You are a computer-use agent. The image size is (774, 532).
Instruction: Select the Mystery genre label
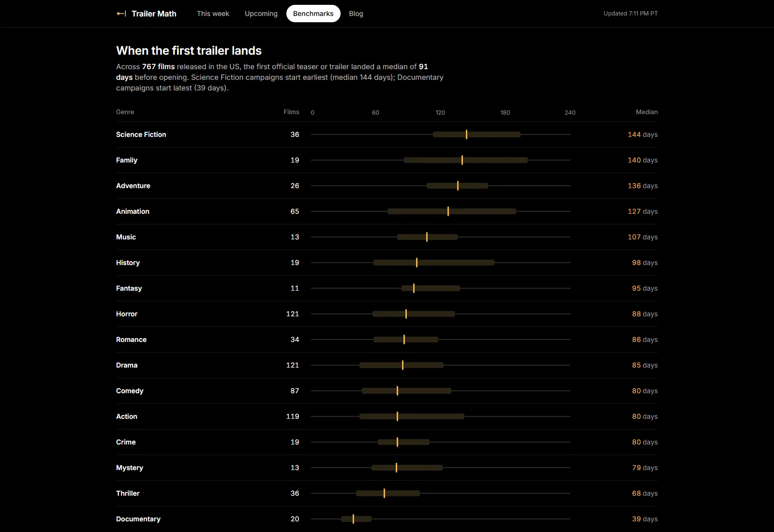(130, 468)
